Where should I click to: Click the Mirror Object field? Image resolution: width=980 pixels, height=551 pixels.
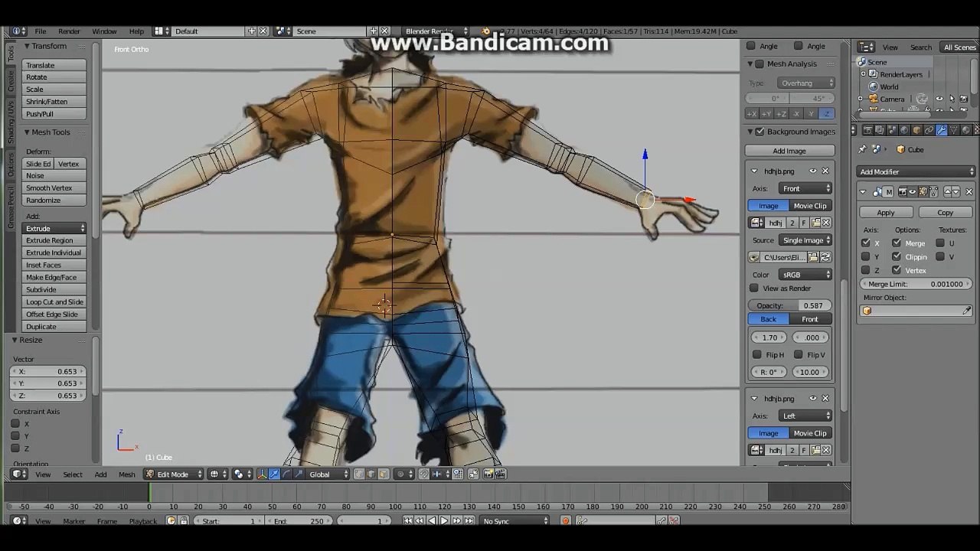pyautogui.click(x=916, y=311)
